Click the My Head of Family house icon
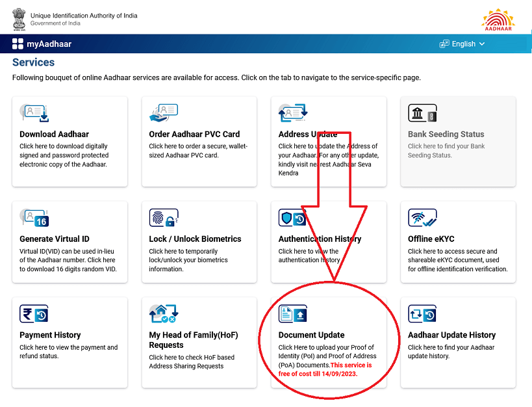 point(164,313)
